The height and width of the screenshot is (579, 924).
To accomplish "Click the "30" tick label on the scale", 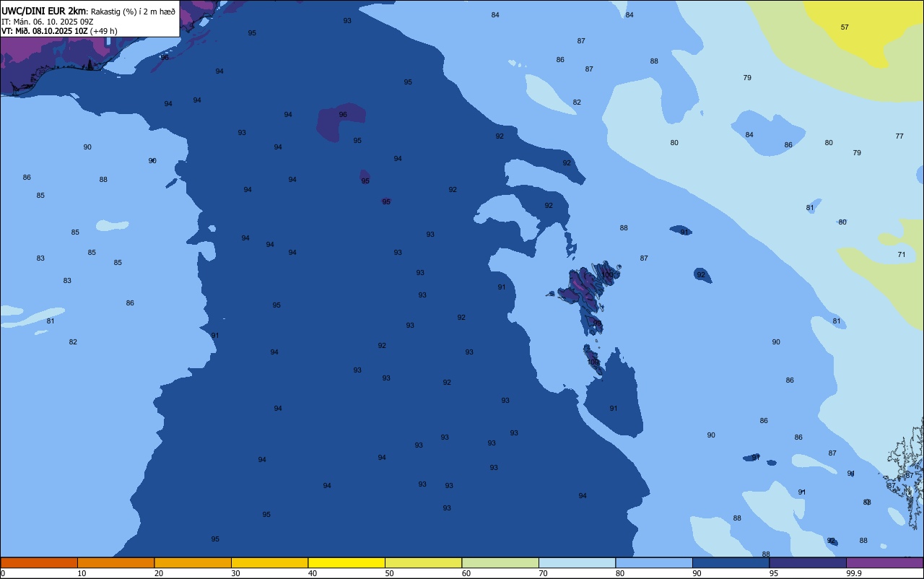I will pyautogui.click(x=236, y=573).
